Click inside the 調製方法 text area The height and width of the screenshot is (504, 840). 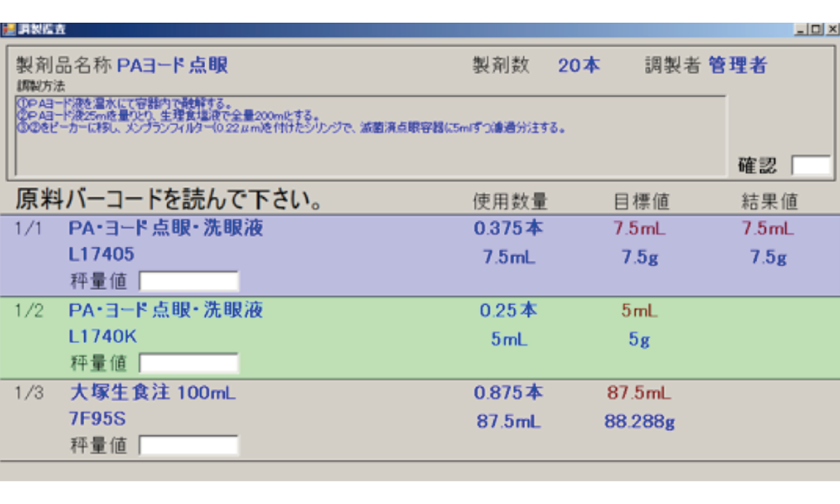pyautogui.click(x=370, y=135)
